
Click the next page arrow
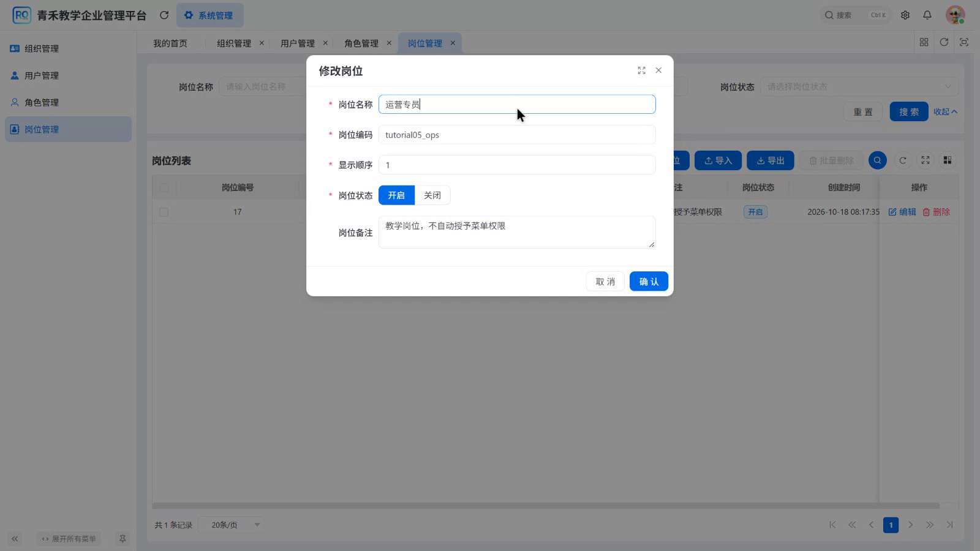click(911, 525)
